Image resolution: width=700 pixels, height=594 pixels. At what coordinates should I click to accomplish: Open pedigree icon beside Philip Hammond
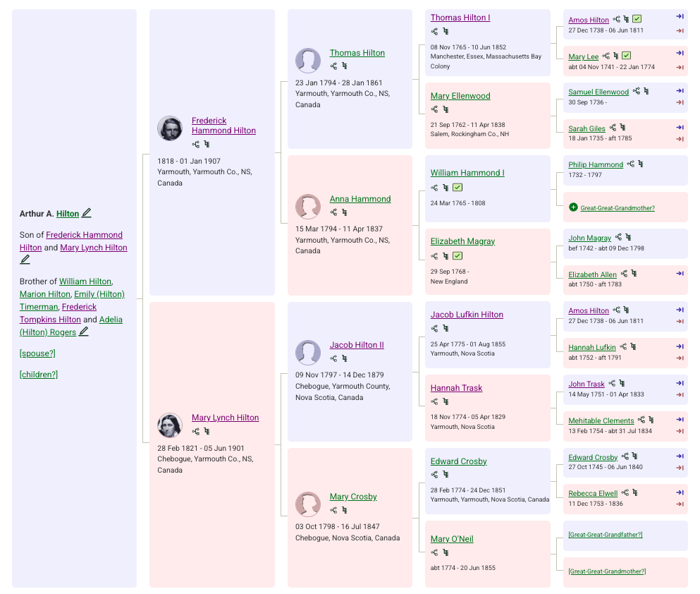(x=630, y=164)
